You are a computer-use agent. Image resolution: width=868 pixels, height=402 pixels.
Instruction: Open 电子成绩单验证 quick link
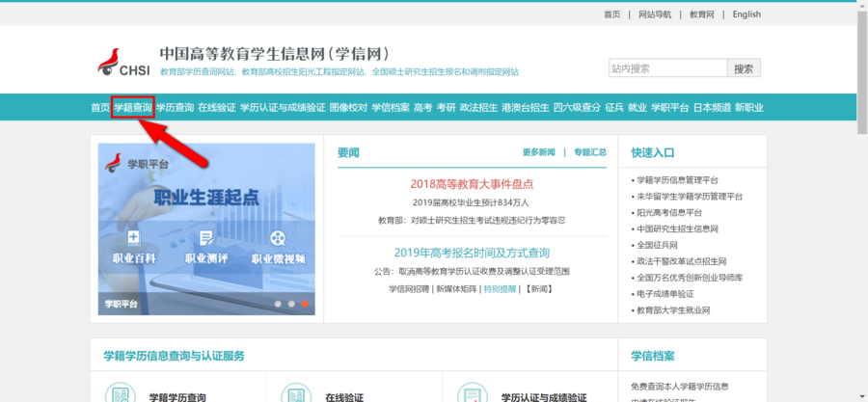[665, 294]
